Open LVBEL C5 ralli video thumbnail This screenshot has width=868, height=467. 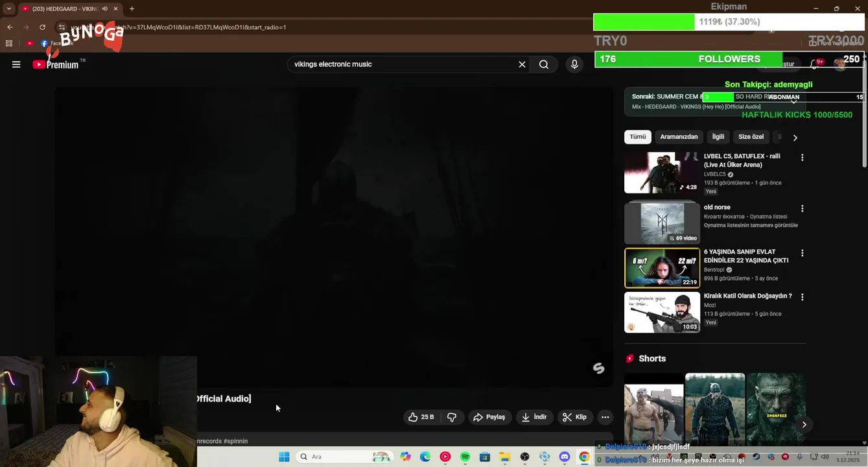point(662,173)
